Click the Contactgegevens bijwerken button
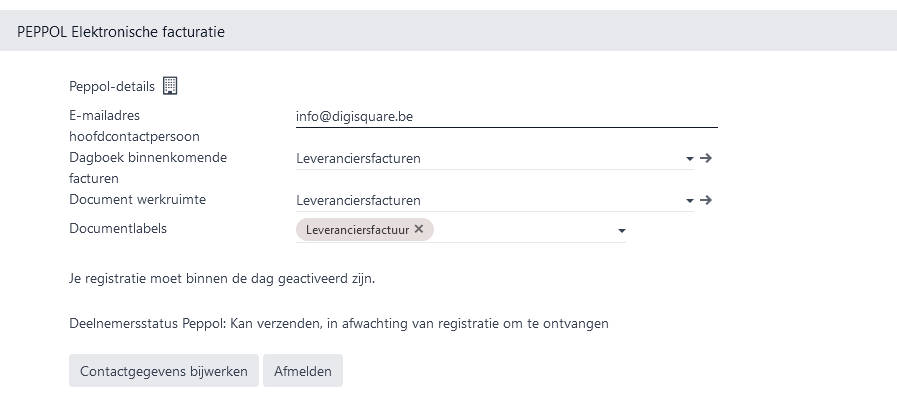The width and height of the screenshot is (897, 415). tap(164, 371)
